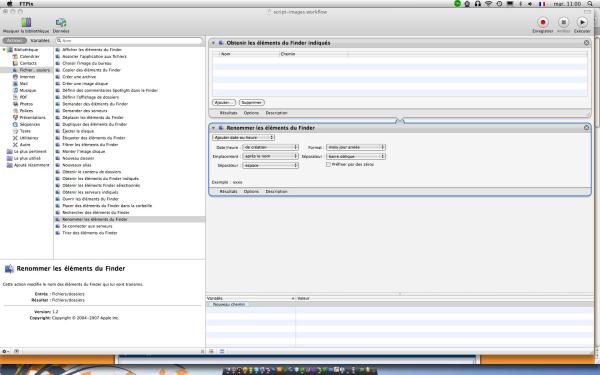Screen dimensions: 600x375
Task: Click the French flag input menu icon
Action: tap(542, 4)
